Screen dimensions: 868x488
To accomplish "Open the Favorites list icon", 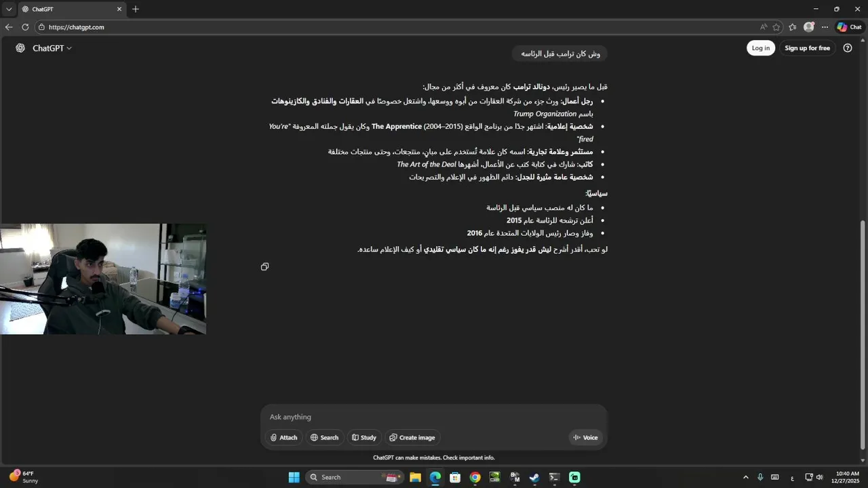I will [793, 27].
